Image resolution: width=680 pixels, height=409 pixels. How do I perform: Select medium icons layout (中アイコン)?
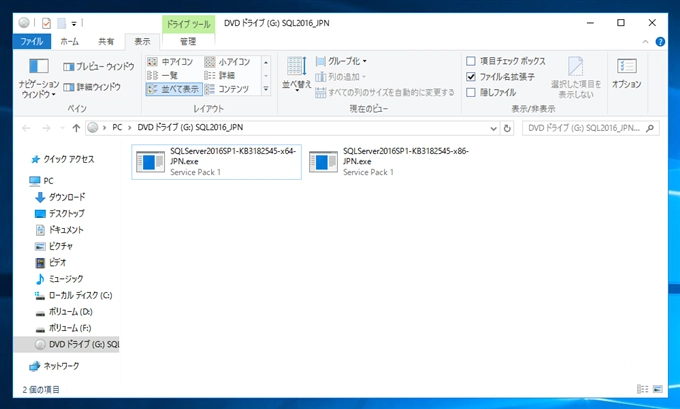click(170, 62)
